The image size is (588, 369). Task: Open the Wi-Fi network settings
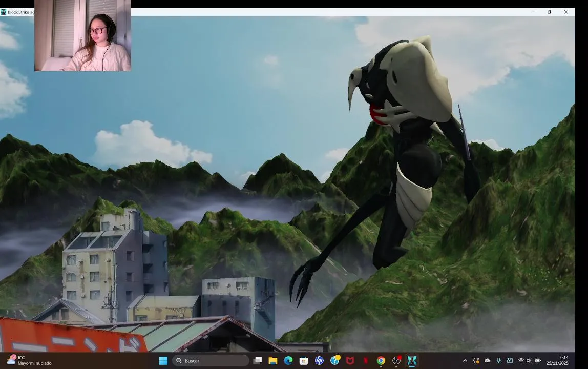(x=521, y=360)
